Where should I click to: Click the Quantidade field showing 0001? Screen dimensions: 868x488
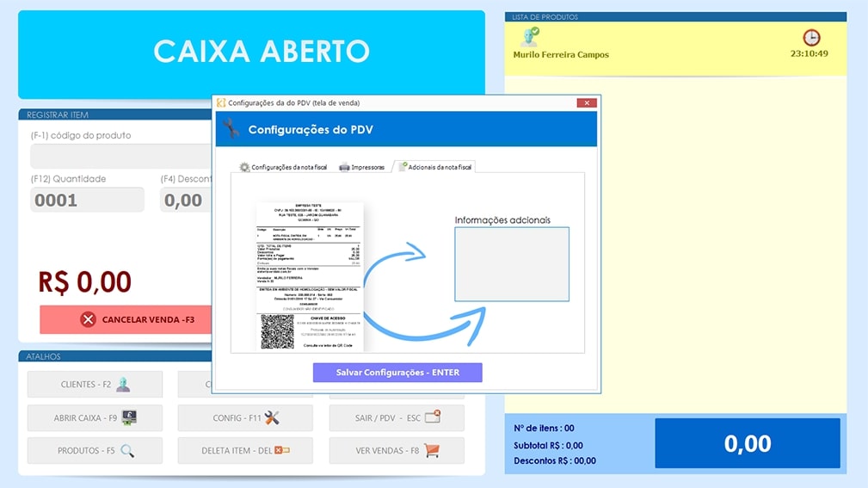click(x=87, y=201)
